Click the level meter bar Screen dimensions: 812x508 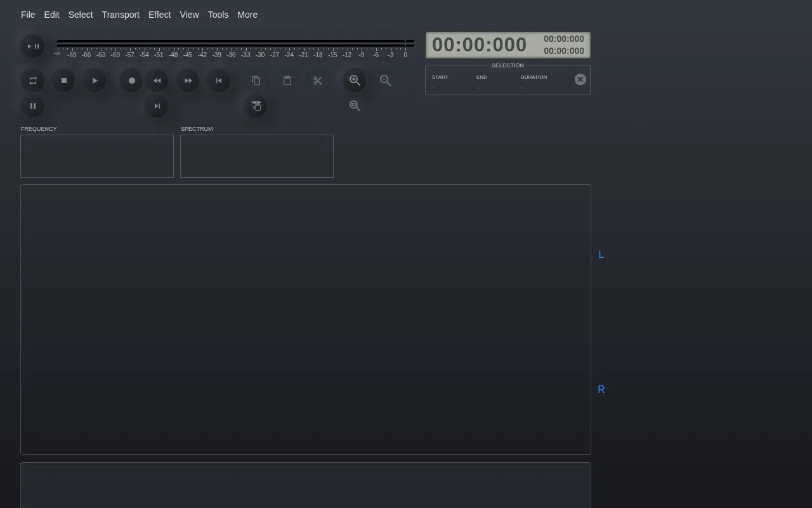click(x=235, y=43)
